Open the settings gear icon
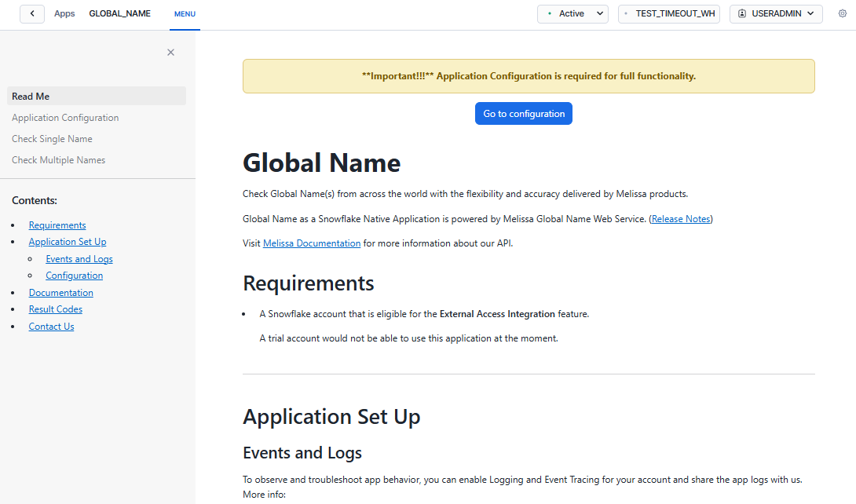 (x=843, y=13)
